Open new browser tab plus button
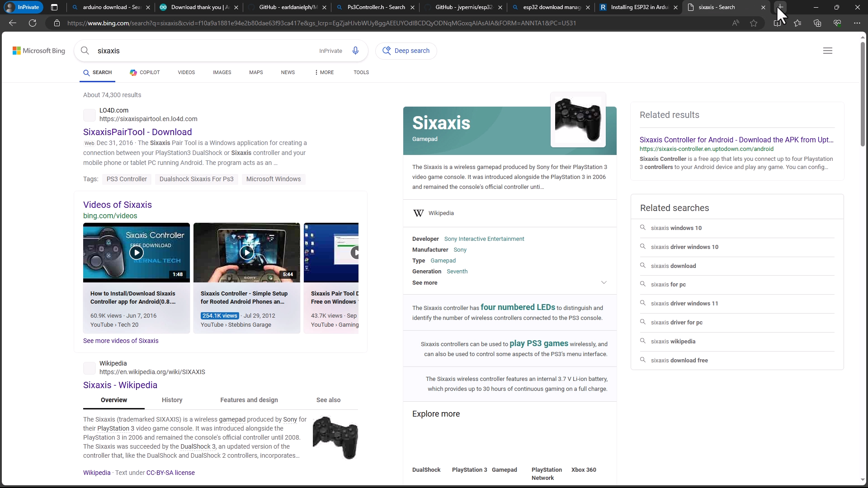The height and width of the screenshot is (488, 868). [780, 7]
